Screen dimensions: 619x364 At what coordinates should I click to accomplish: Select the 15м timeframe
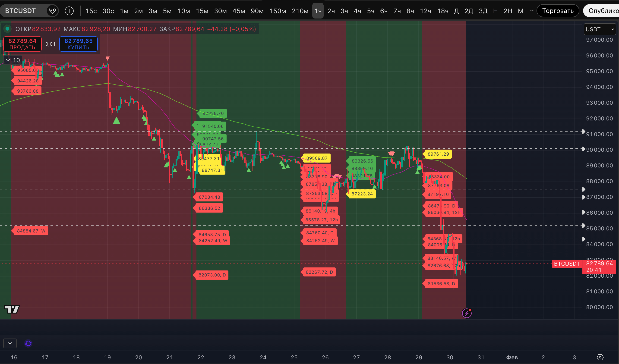point(202,11)
